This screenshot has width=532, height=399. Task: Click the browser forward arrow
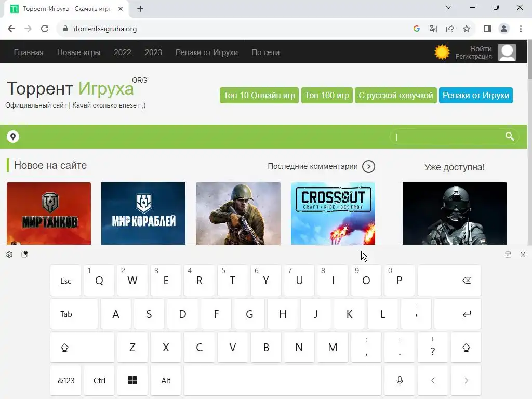point(28,29)
